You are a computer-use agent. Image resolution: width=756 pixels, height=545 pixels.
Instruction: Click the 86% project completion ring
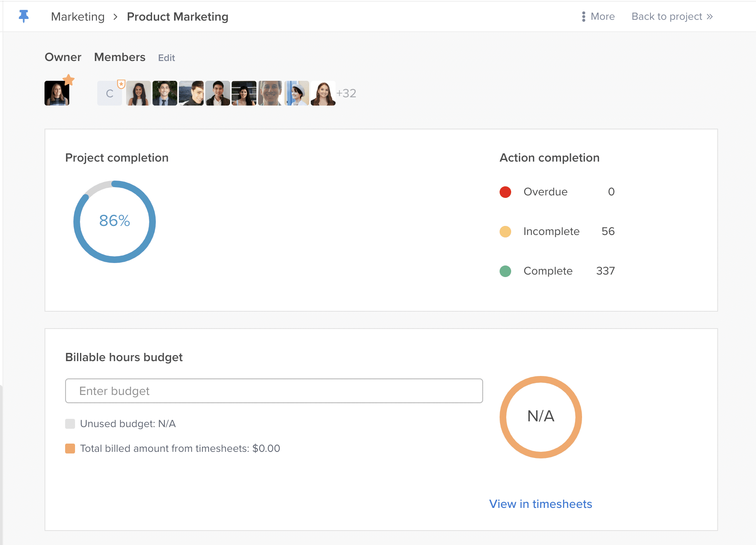pos(114,221)
